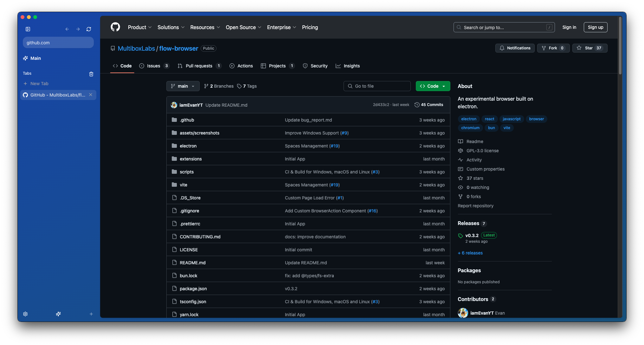The height and width of the screenshot is (345, 644).
Task: Expand the green Code dropdown button
Action: click(433, 86)
